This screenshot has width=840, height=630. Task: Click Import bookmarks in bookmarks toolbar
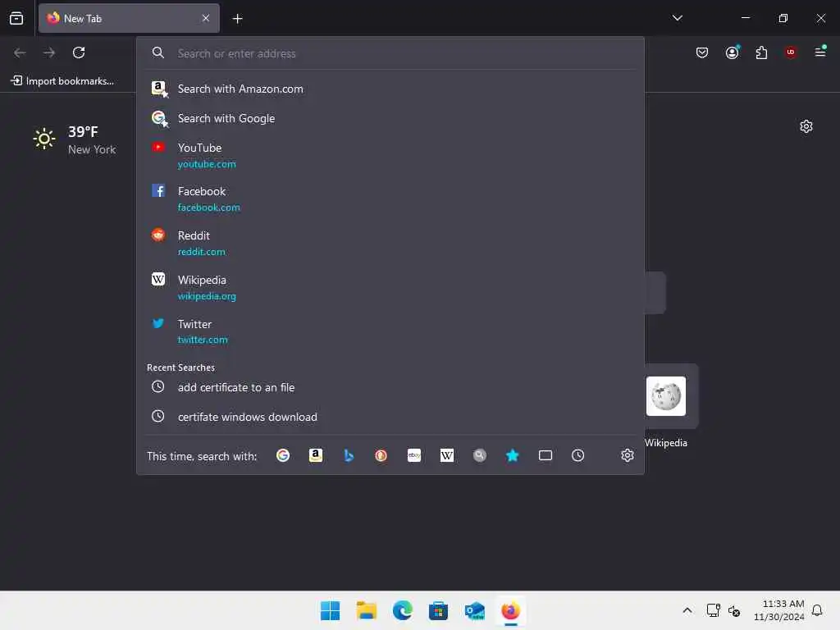[62, 81]
